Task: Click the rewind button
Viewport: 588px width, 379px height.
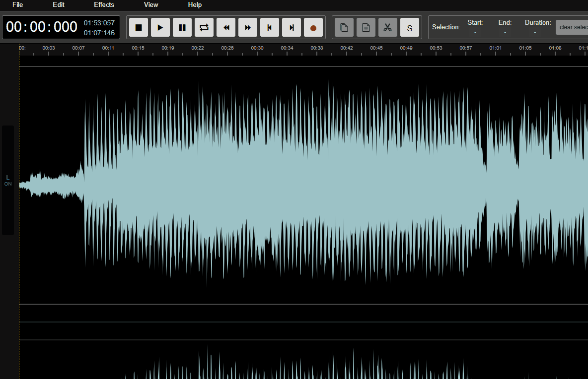Action: [226, 27]
